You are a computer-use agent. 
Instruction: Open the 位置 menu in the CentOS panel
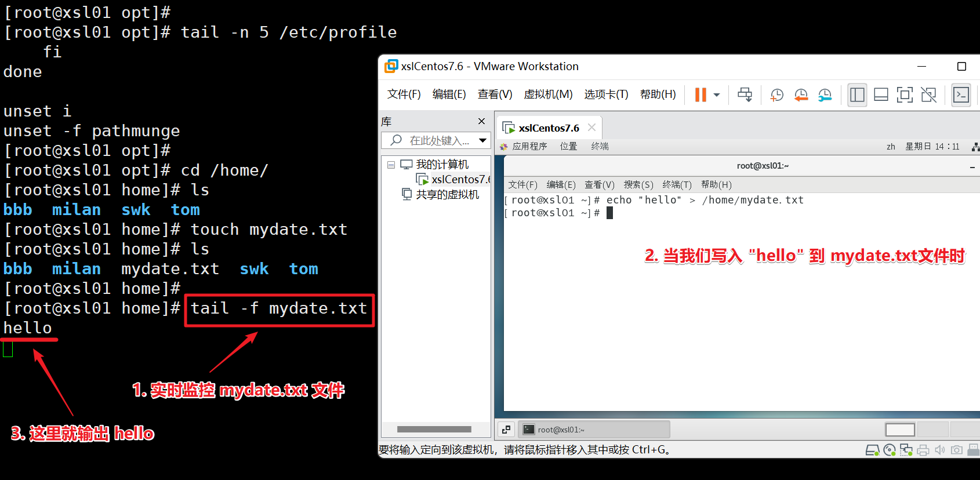[569, 147]
